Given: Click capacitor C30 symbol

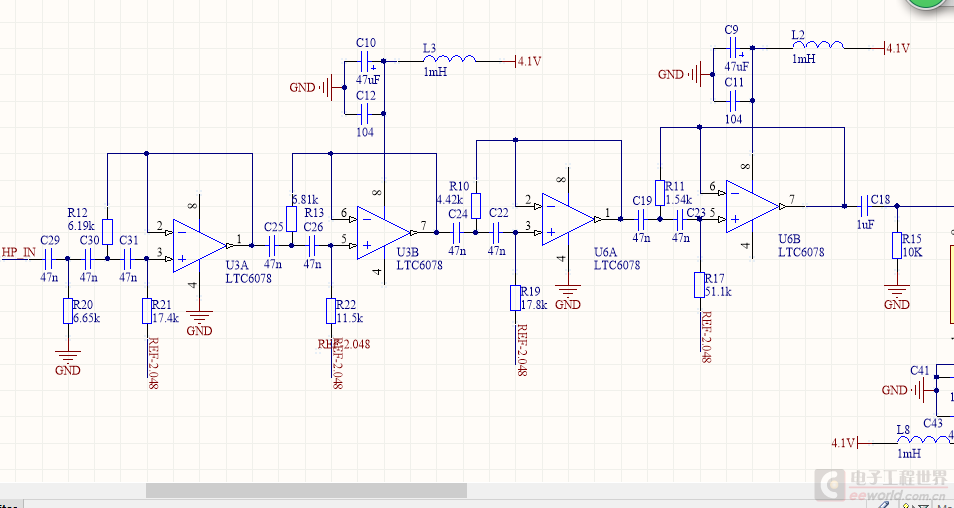Looking at the screenshot, I should pyautogui.click(x=88, y=259).
